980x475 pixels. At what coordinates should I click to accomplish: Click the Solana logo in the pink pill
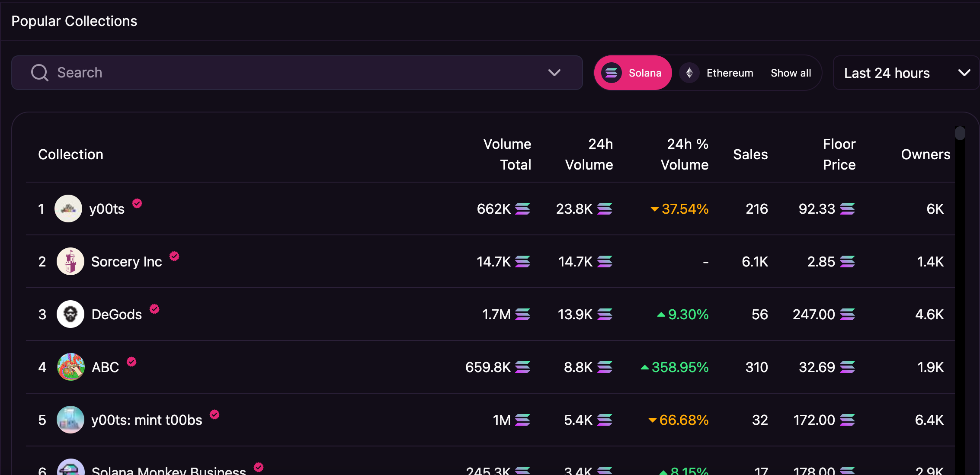[611, 73]
